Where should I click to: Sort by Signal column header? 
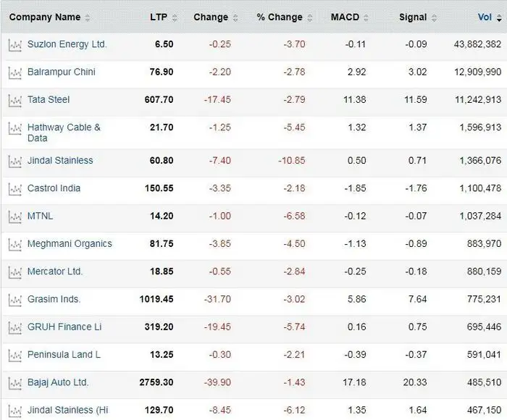pos(412,17)
